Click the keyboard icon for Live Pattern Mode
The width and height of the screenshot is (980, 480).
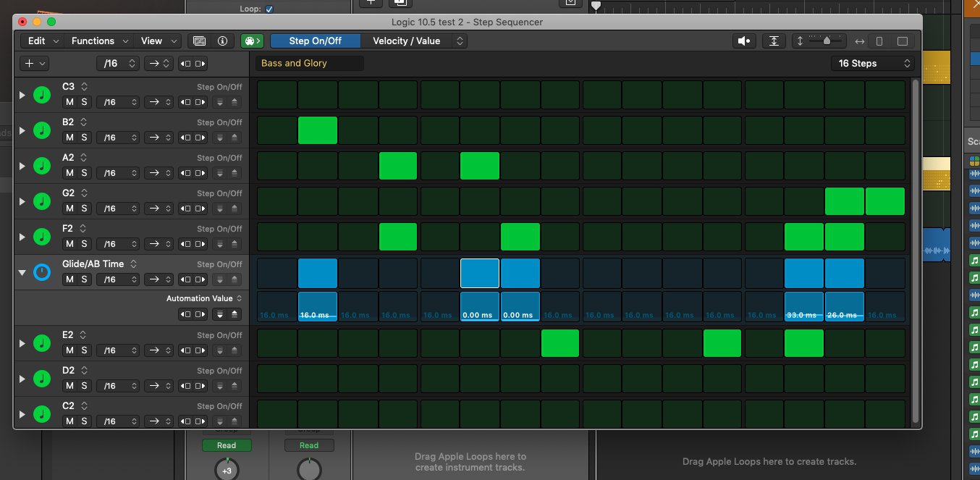click(200, 41)
